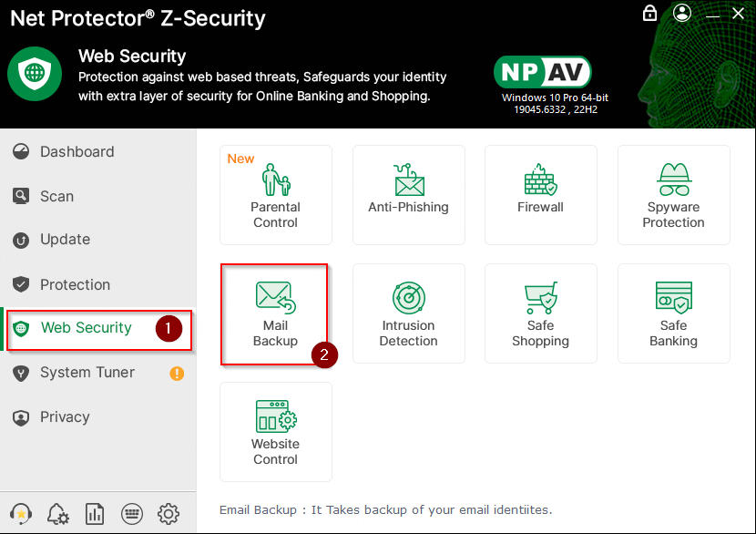756x534 pixels.
Task: Open the System Tuner section
Action: 87,372
